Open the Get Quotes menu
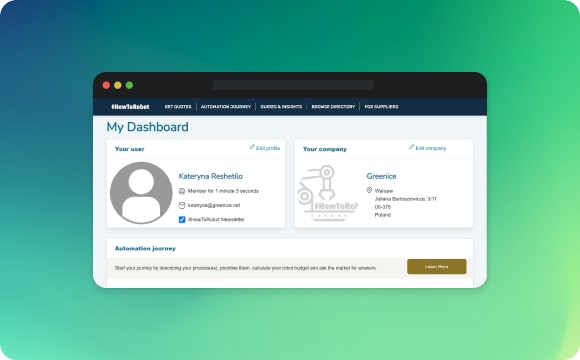This screenshot has width=580, height=360. [178, 107]
